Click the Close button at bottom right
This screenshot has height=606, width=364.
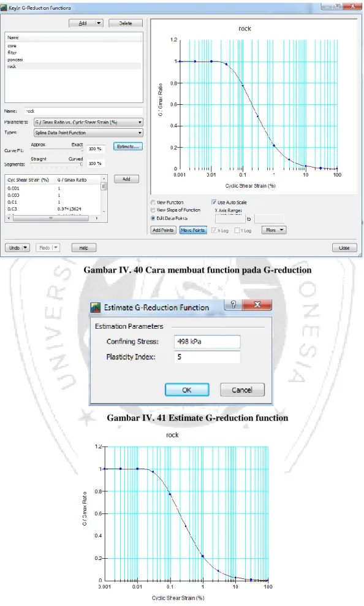344,248
